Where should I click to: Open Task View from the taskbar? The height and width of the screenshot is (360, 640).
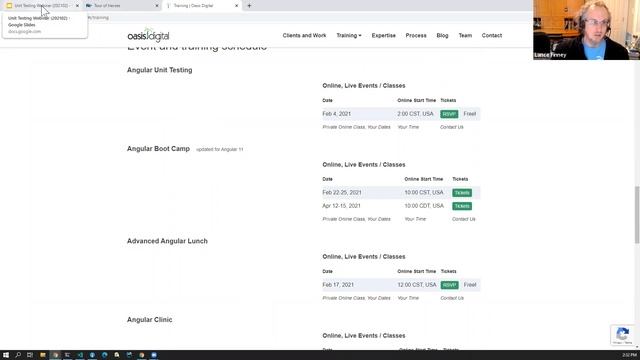pyautogui.click(x=30, y=355)
